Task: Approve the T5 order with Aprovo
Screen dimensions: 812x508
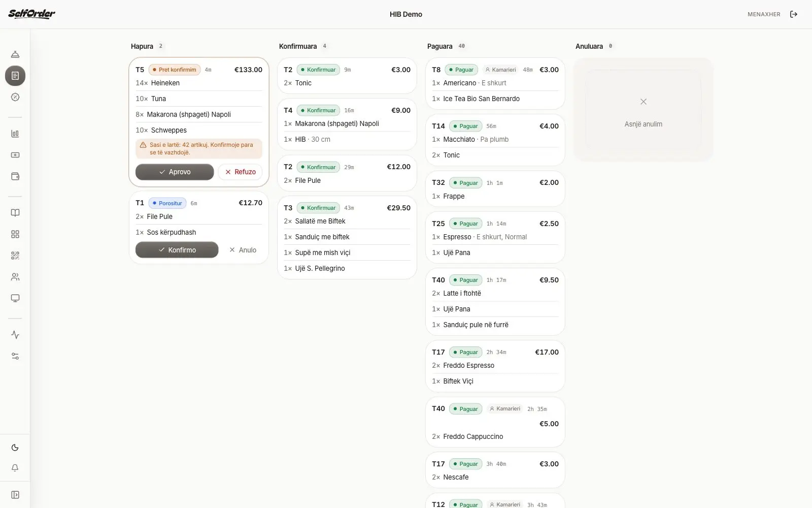Action: click(x=175, y=172)
